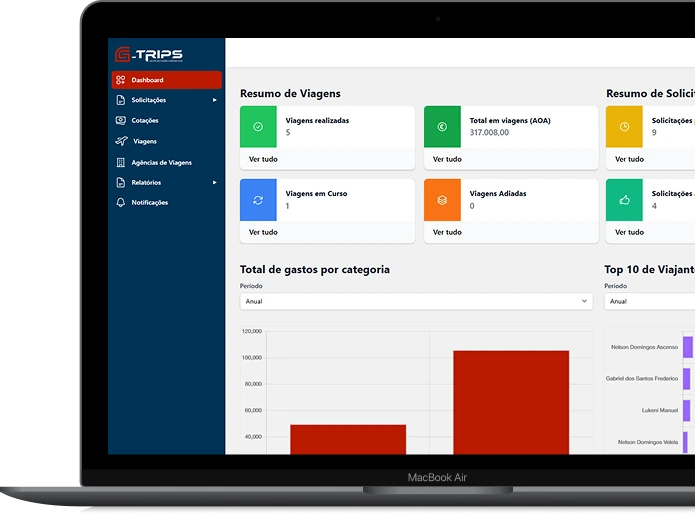695x514 pixels.
Task: Expand the Relatórios submenu arrow
Action: coord(214,183)
